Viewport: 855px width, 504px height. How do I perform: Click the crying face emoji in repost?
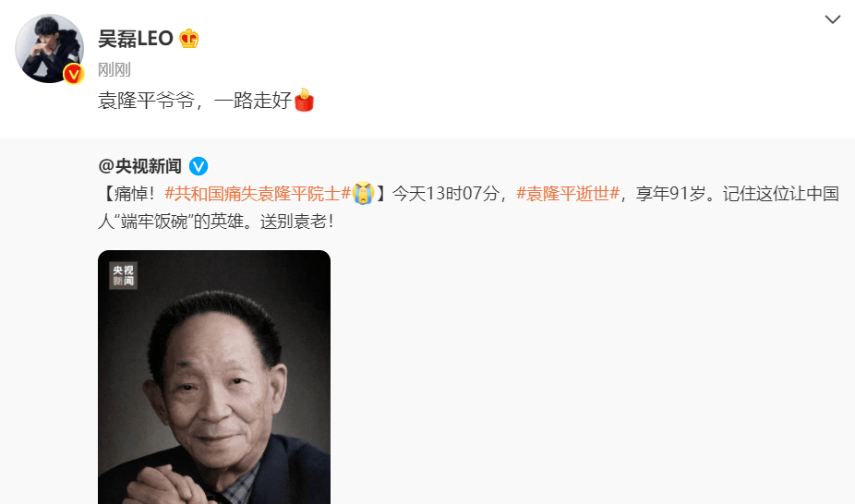pos(363,194)
